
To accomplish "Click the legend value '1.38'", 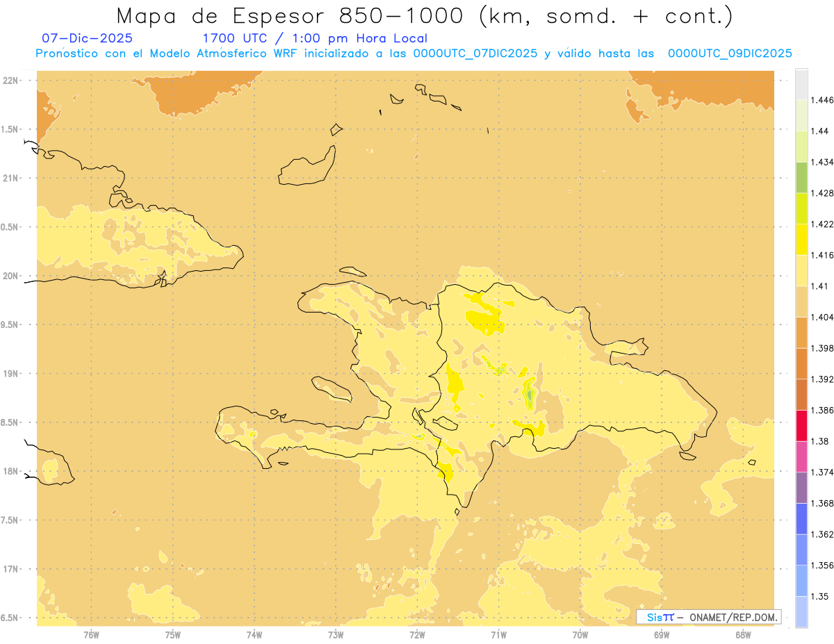I will (819, 441).
